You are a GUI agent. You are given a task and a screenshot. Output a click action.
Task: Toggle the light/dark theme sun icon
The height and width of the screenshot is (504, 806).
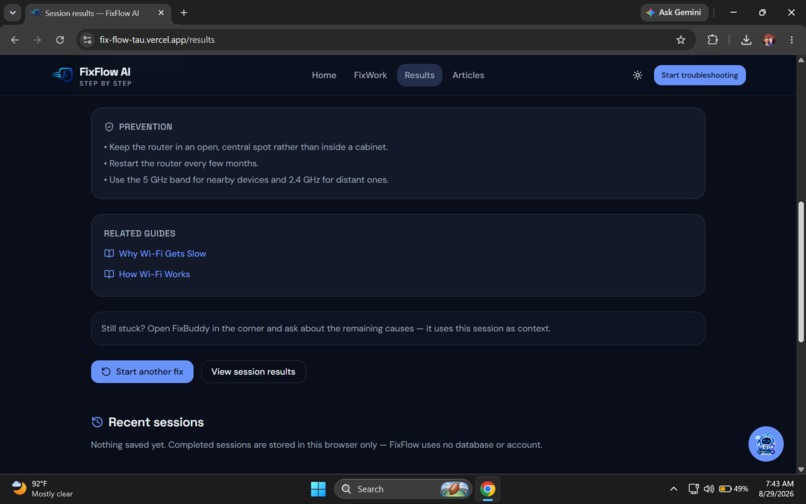[637, 75]
